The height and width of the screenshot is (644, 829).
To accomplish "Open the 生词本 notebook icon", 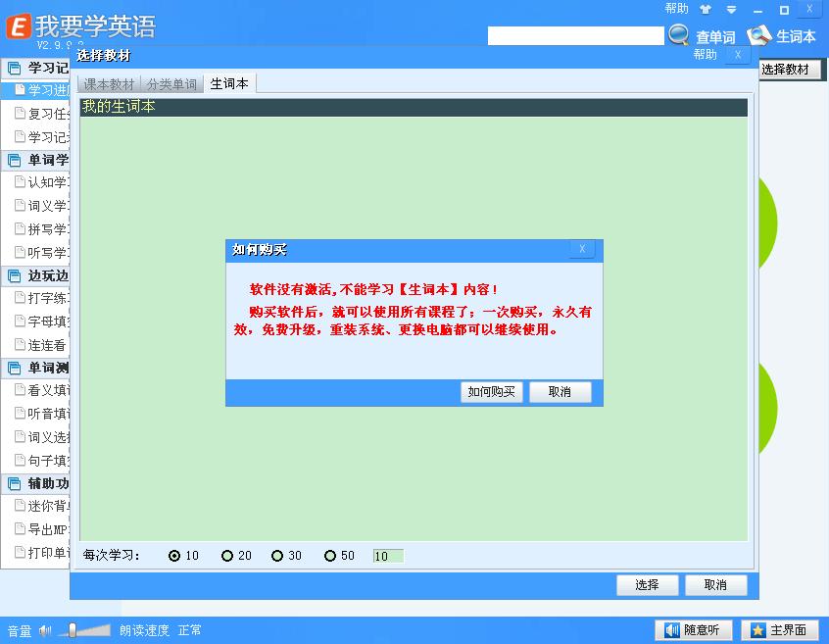I will click(x=758, y=35).
